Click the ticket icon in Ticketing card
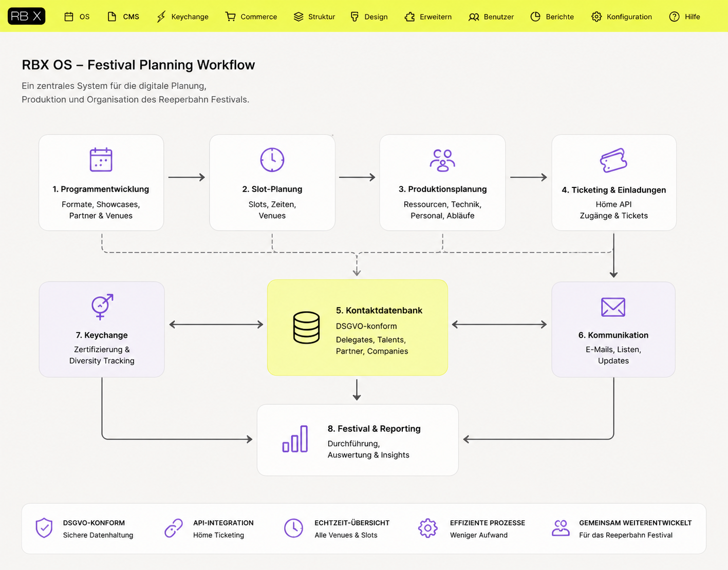This screenshot has width=728, height=570. (x=613, y=160)
